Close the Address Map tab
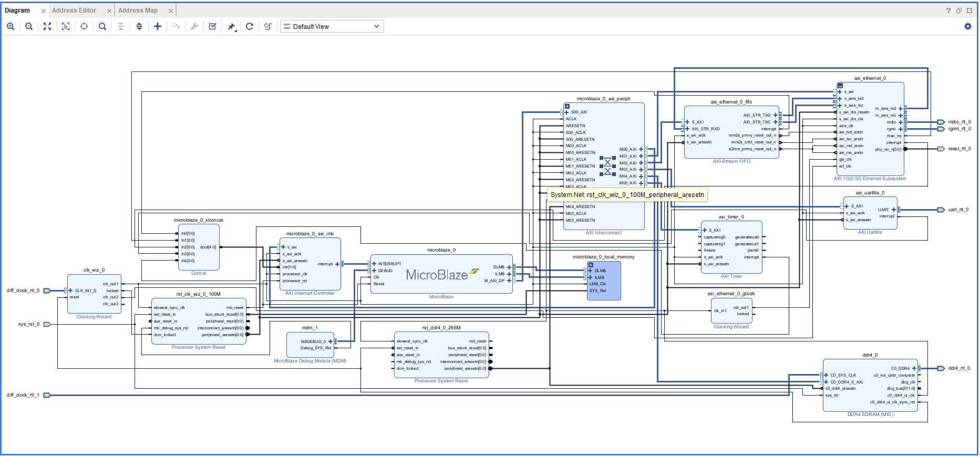 tap(170, 11)
